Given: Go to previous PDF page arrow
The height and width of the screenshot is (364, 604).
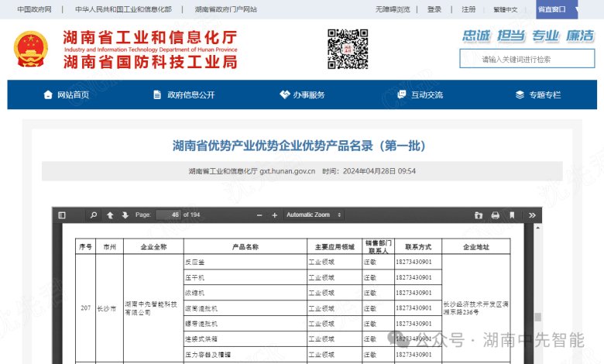Looking at the screenshot, I should click(110, 215).
